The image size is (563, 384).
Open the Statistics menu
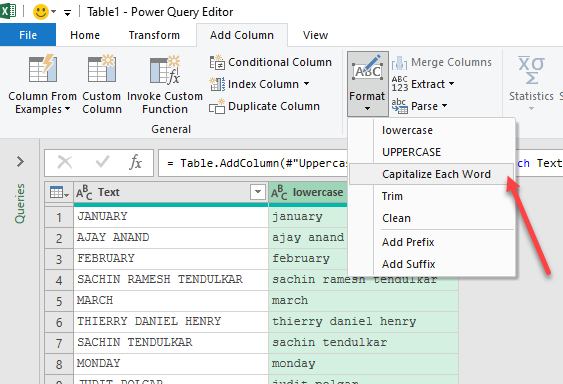tap(531, 83)
